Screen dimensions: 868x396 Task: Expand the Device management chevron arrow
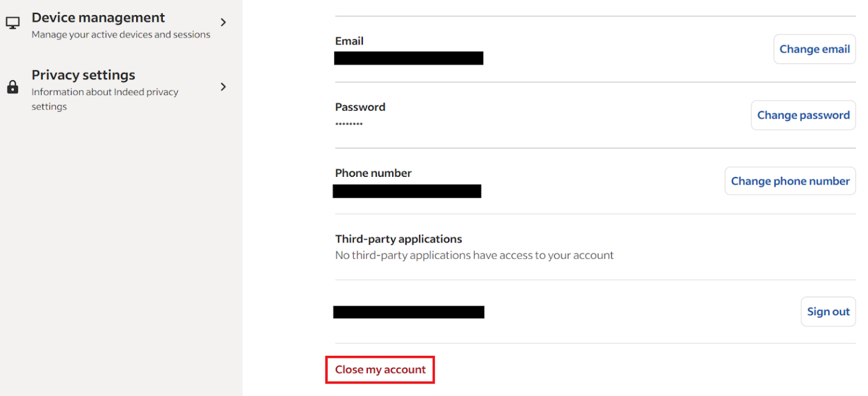tap(223, 22)
